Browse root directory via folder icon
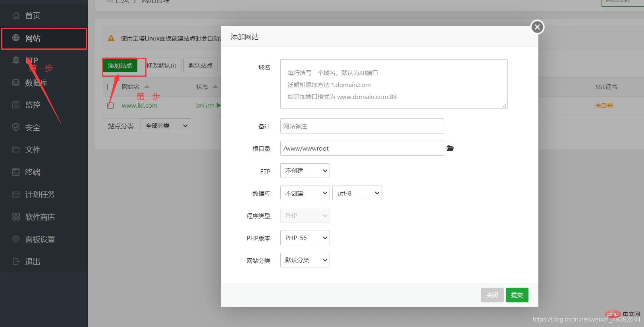The image size is (644, 327). click(x=450, y=148)
